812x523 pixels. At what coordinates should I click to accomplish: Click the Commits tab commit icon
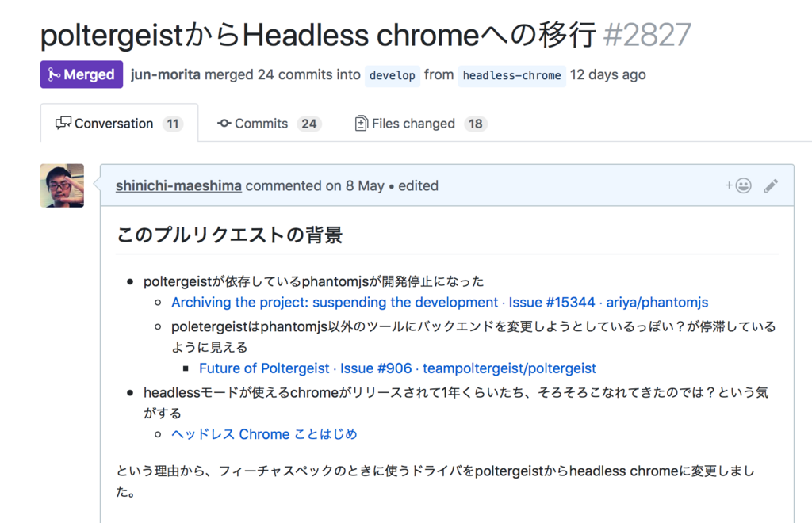(224, 124)
